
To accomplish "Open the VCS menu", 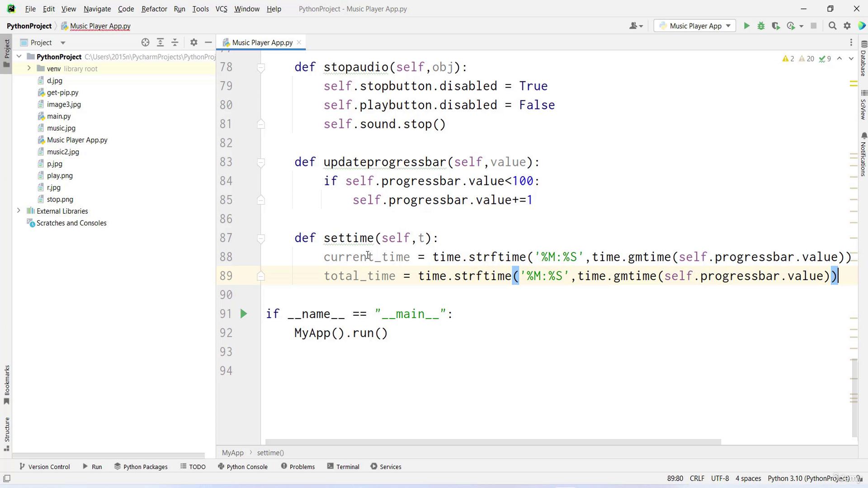I will pyautogui.click(x=221, y=9).
